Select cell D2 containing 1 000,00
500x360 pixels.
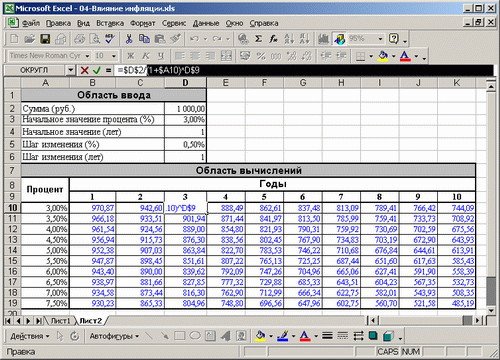(x=185, y=109)
